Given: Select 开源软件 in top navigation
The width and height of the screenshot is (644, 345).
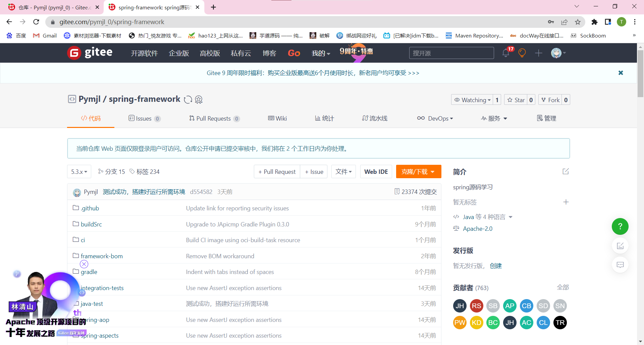Looking at the screenshot, I should point(144,53).
